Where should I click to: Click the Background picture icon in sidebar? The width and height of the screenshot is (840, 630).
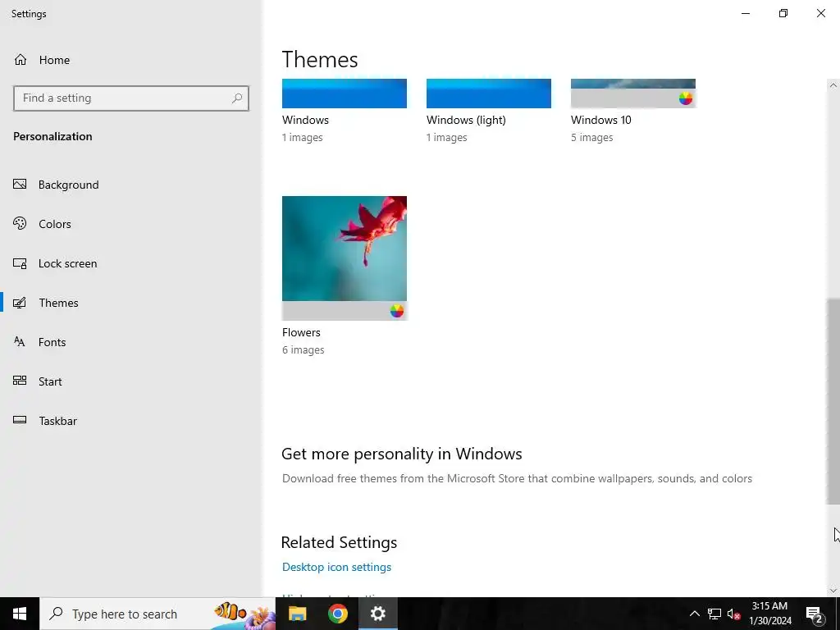20,185
